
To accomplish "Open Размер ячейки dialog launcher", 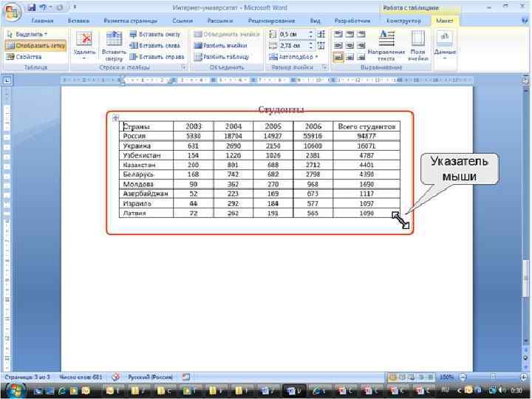I will [x=324, y=67].
